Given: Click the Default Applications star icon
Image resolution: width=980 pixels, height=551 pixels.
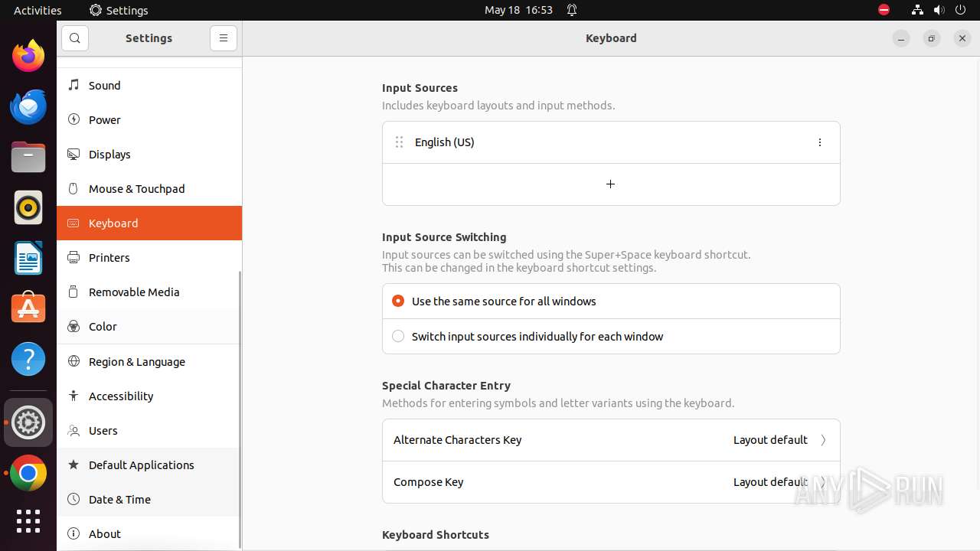Looking at the screenshot, I should point(73,465).
